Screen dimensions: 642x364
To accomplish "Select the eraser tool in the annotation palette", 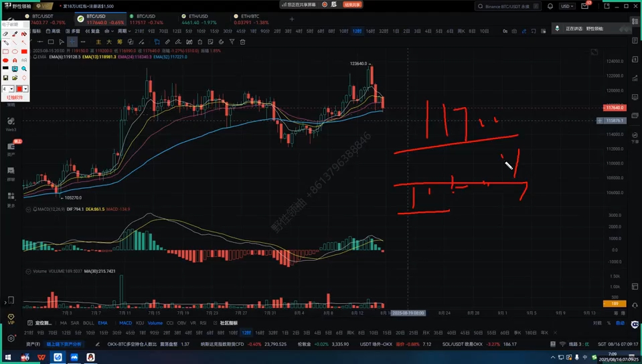I will coord(6,34).
